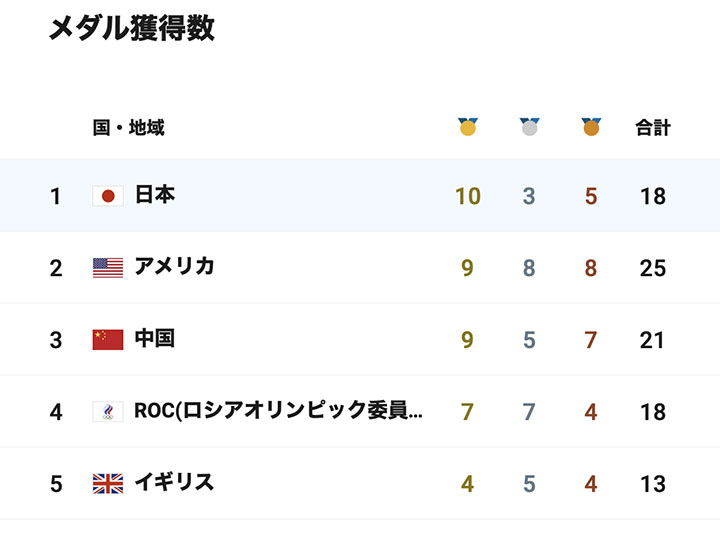
Task: Click the 合計 column header
Action: tap(652, 127)
